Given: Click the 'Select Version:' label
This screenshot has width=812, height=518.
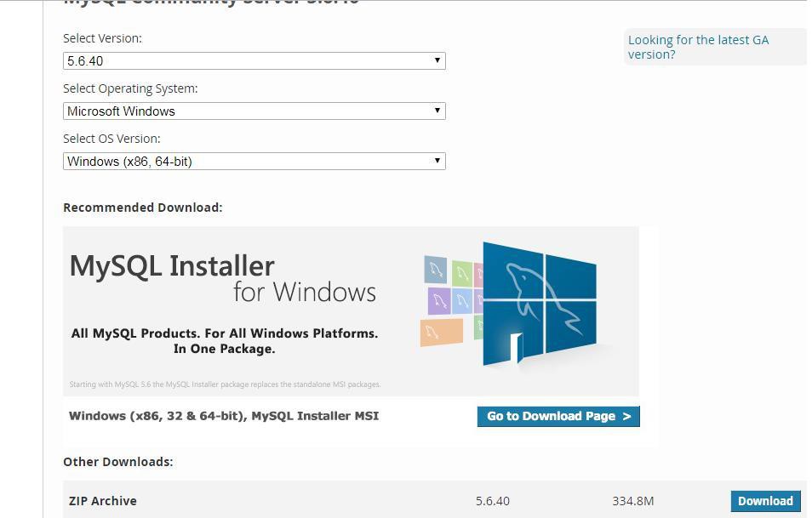Looking at the screenshot, I should coord(102,38).
